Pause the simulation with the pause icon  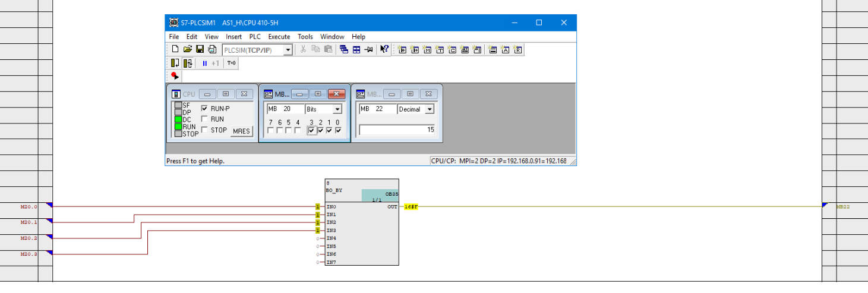click(204, 63)
